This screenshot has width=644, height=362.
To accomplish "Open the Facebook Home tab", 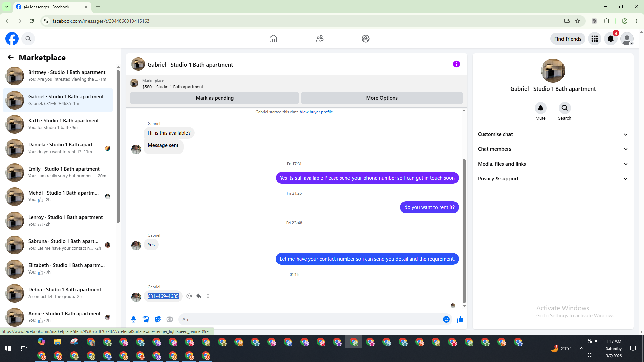I will pos(273,39).
